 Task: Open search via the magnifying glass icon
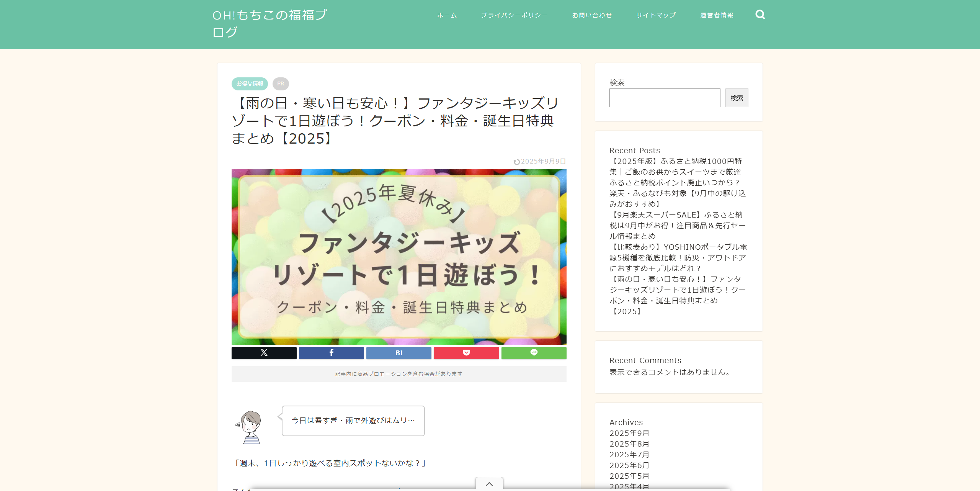coord(761,15)
